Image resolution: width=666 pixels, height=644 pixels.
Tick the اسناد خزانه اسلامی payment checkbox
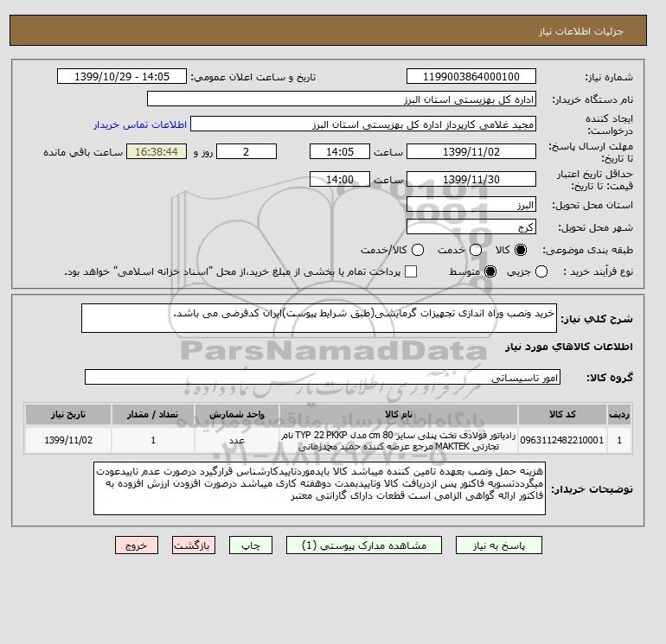411,271
